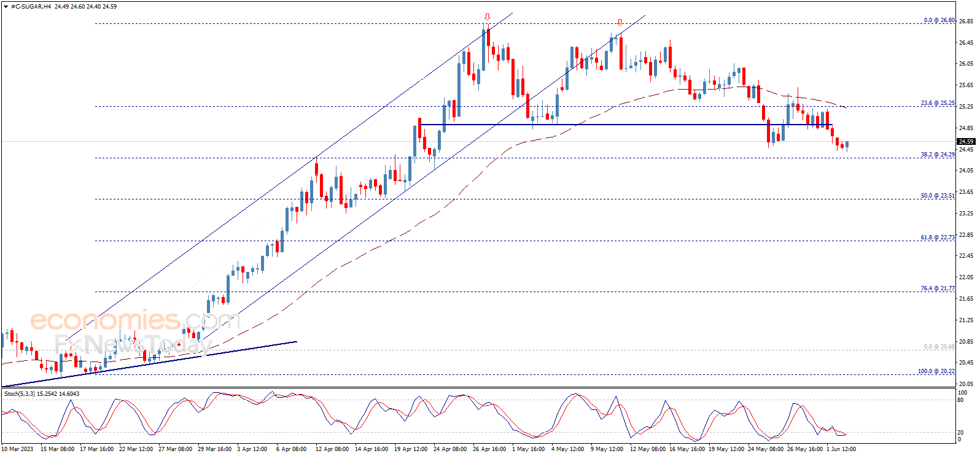The width and height of the screenshot is (980, 456).
Task: Click 26.05 on the price axis
Action: [x=966, y=64]
